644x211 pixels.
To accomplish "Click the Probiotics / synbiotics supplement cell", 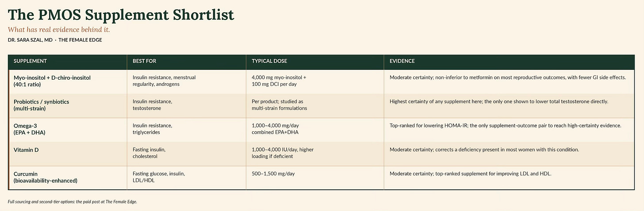I will [42, 105].
